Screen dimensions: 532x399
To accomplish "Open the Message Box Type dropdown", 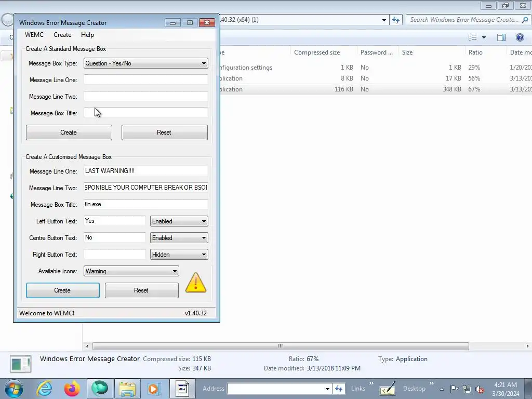I will pyautogui.click(x=146, y=63).
